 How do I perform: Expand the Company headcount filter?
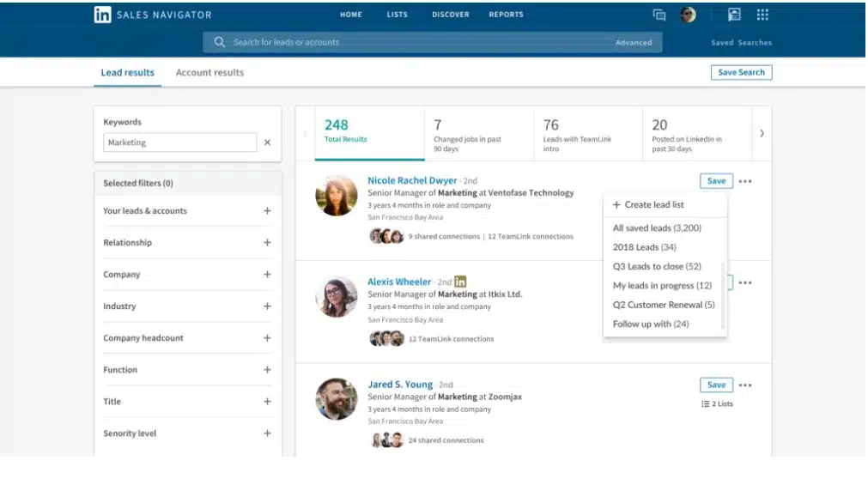click(267, 337)
